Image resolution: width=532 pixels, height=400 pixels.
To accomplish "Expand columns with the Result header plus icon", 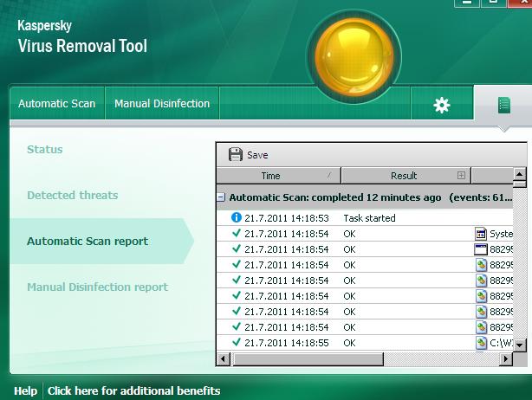I will click(461, 175).
